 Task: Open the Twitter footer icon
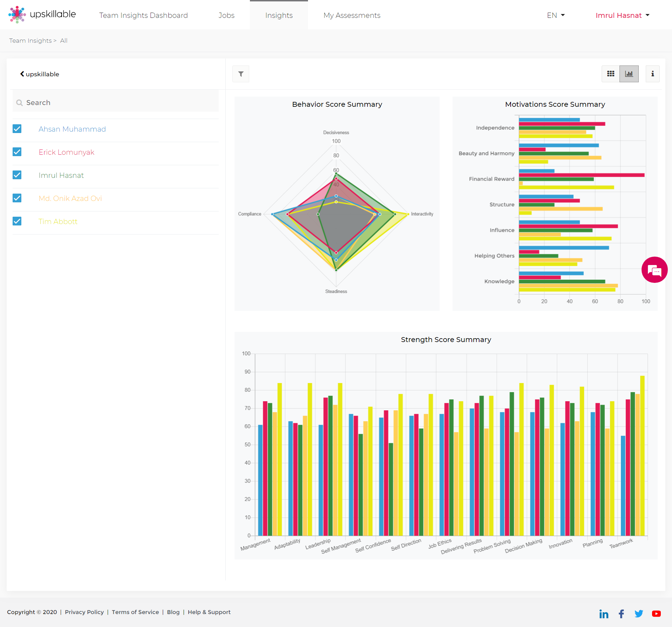tap(639, 614)
